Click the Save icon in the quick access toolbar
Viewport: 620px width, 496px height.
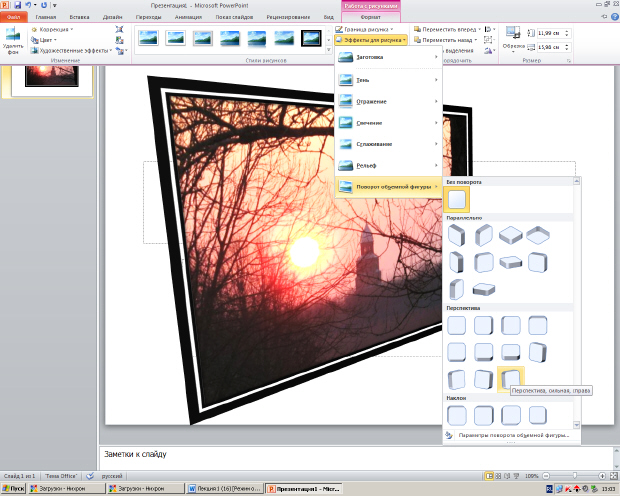click(x=18, y=5)
